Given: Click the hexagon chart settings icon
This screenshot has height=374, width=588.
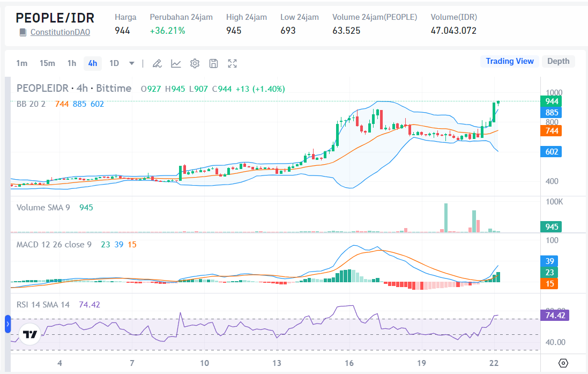Looking at the screenshot, I should click(563, 363).
